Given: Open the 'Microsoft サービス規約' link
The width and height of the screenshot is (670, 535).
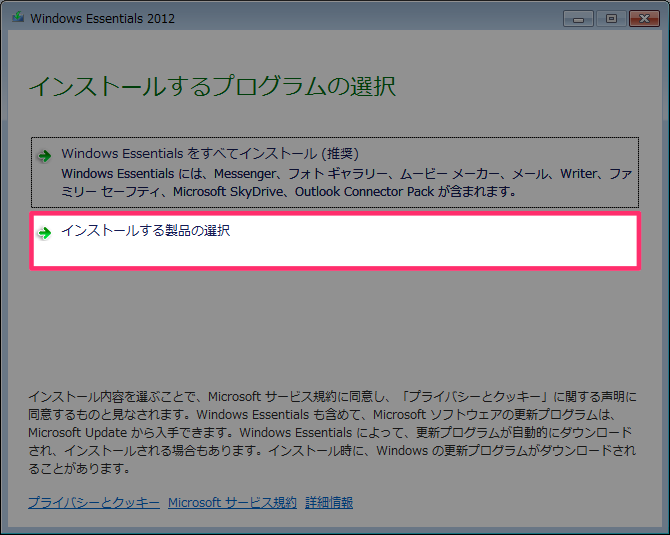Looking at the screenshot, I should 232,503.
